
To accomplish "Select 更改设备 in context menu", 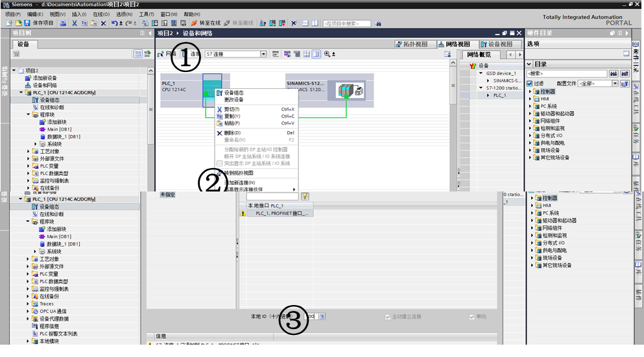I will pos(233,99).
